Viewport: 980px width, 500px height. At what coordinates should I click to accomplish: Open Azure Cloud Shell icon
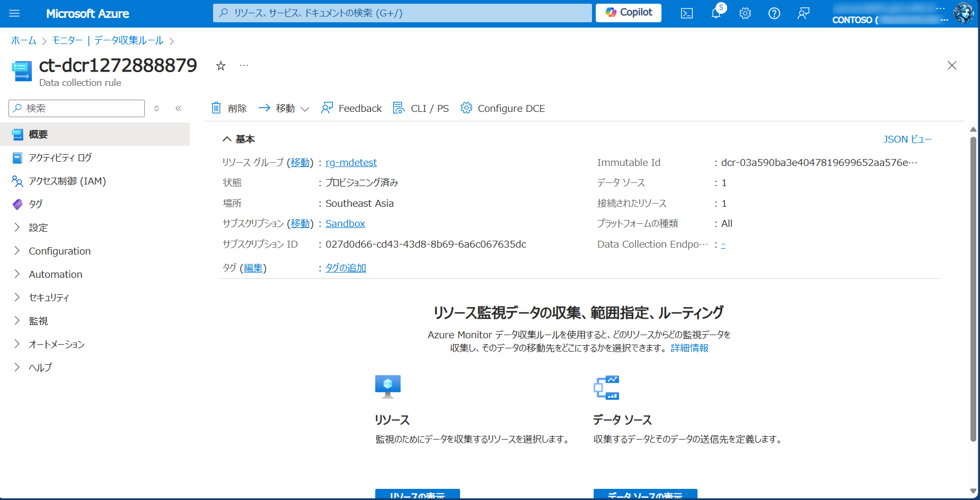[x=686, y=13]
